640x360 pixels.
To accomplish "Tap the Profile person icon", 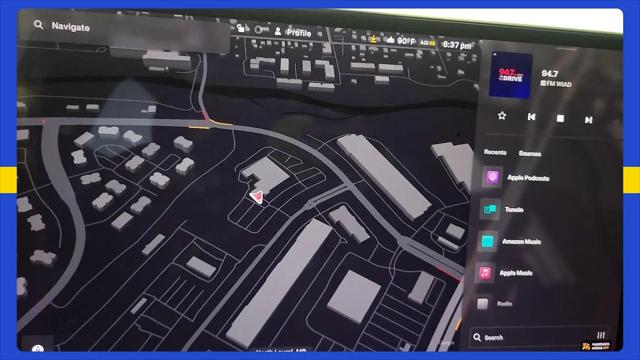I will 278,31.
